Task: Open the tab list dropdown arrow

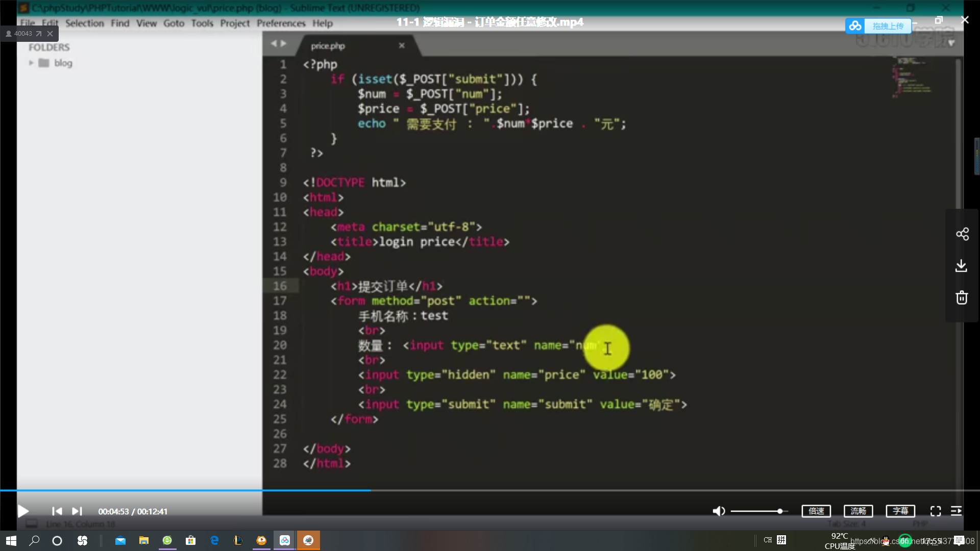Action: pyautogui.click(x=951, y=43)
